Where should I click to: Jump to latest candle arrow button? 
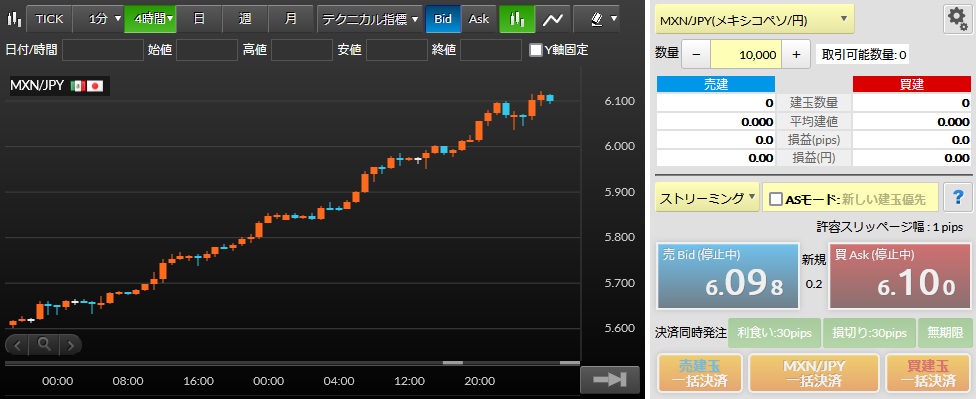pyautogui.click(x=609, y=380)
